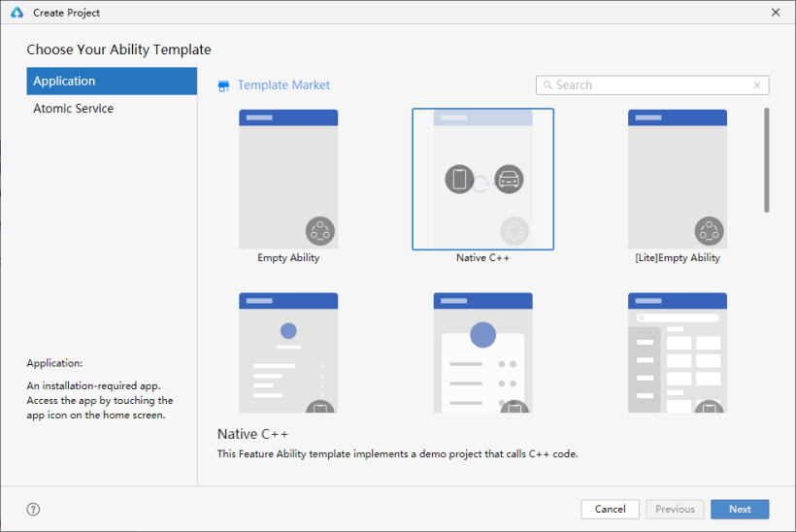796x532 pixels.
Task: Select the category grid template with search bar
Action: pos(678,352)
